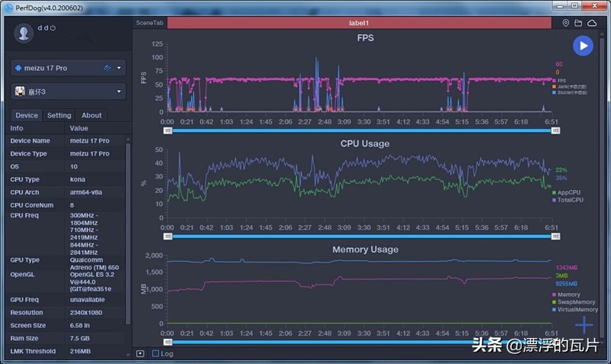Toggle Stutter series in FPS legend
Image resolution: width=611 pixels, height=364 pixels.
point(569,92)
